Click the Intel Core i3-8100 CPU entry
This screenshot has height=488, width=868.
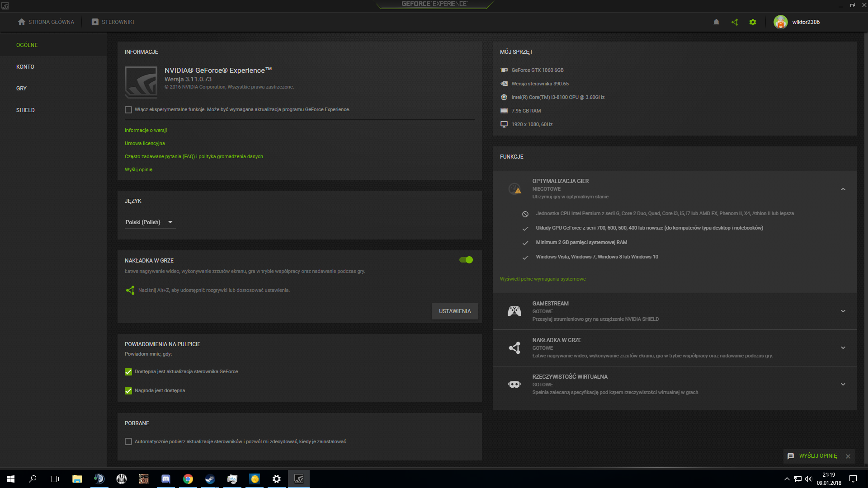tap(558, 97)
